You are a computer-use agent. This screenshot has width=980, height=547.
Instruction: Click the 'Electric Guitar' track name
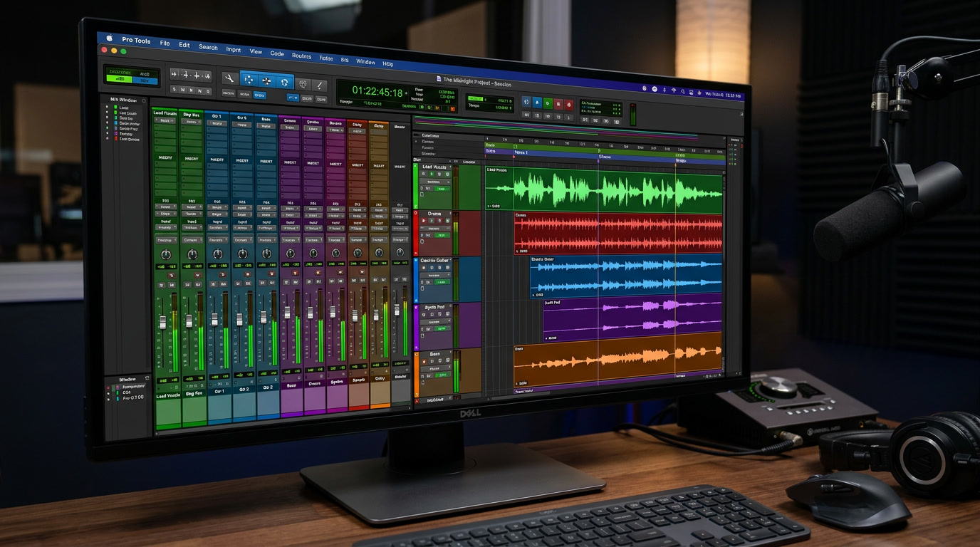(434, 261)
